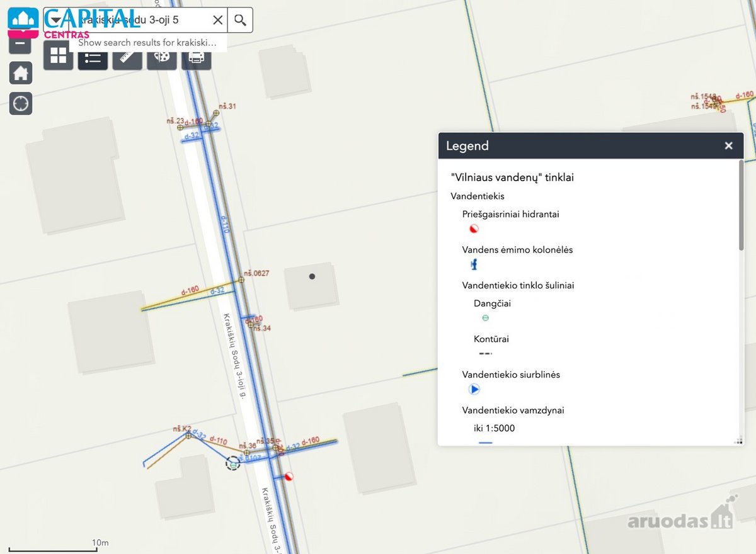Run the search with magnifier icon
This screenshot has width=756, height=554.
[240, 20]
